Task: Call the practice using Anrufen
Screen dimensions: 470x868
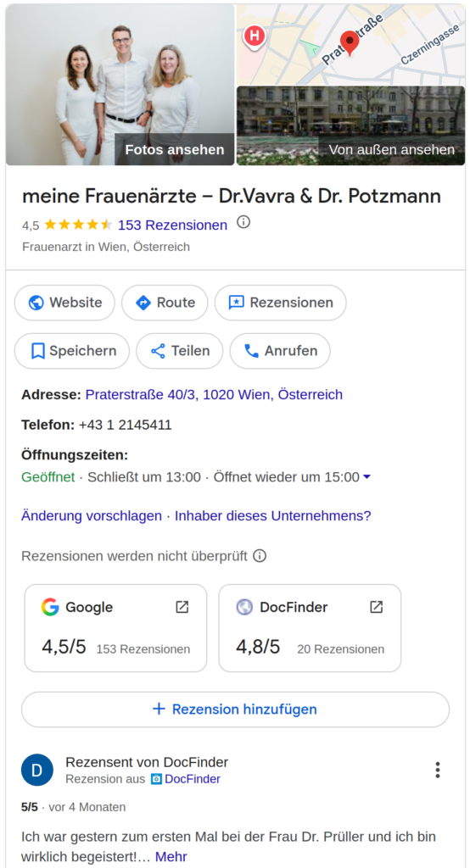Action: pyautogui.click(x=280, y=351)
